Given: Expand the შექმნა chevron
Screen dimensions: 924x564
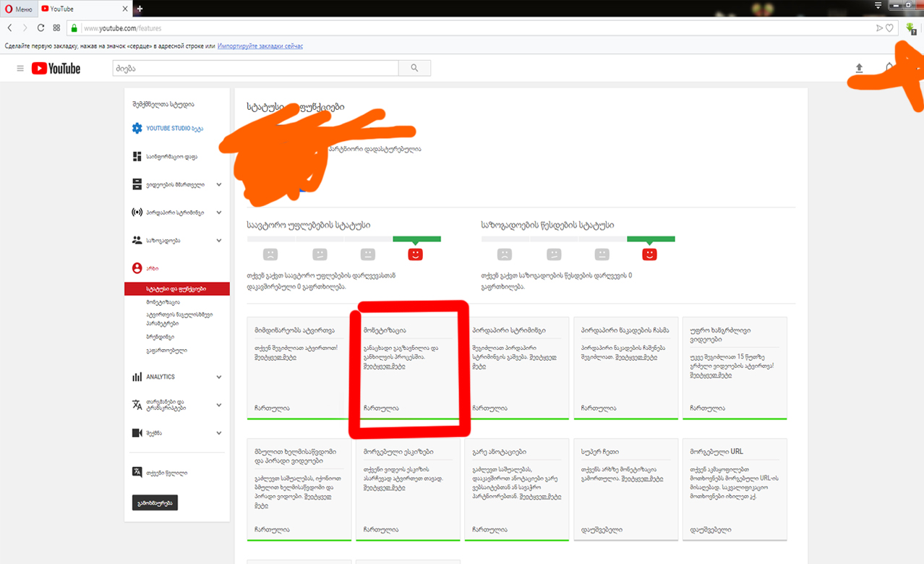Looking at the screenshot, I should [x=219, y=433].
